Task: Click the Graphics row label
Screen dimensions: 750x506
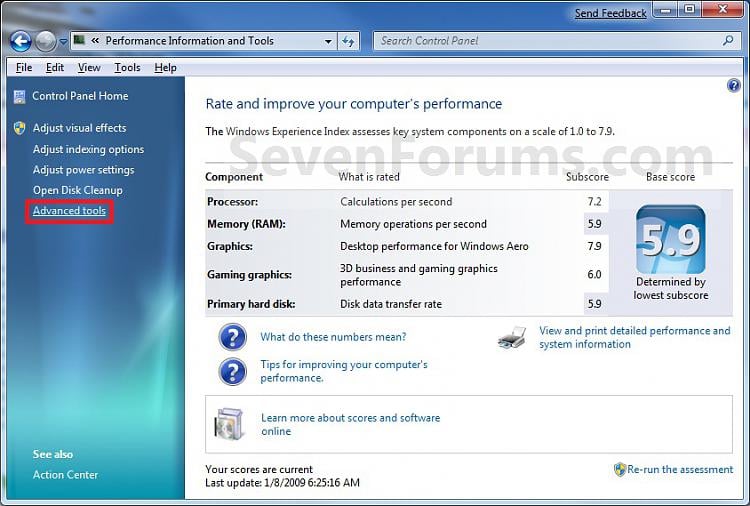Action: click(230, 247)
